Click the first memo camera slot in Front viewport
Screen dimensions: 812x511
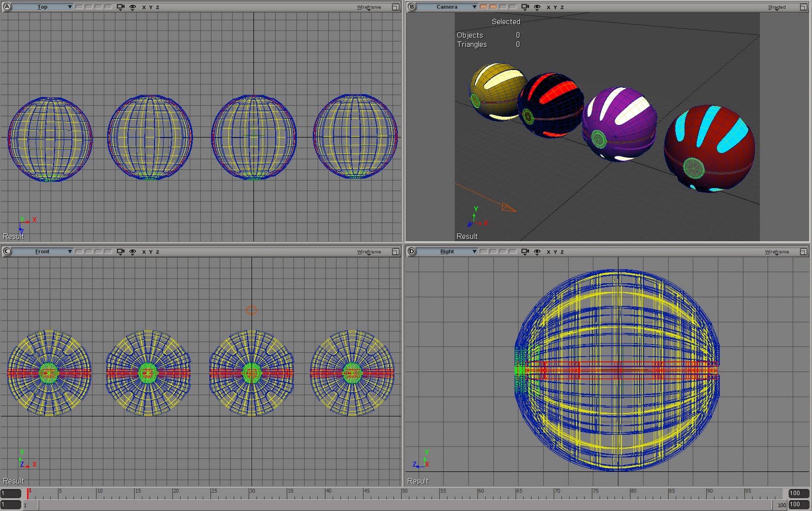click(80, 252)
